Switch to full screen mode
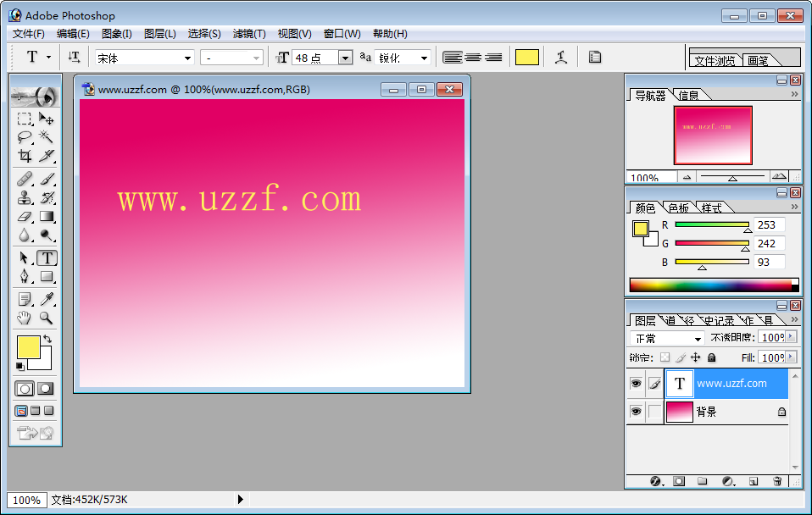This screenshot has height=515, width=812. coord(48,411)
